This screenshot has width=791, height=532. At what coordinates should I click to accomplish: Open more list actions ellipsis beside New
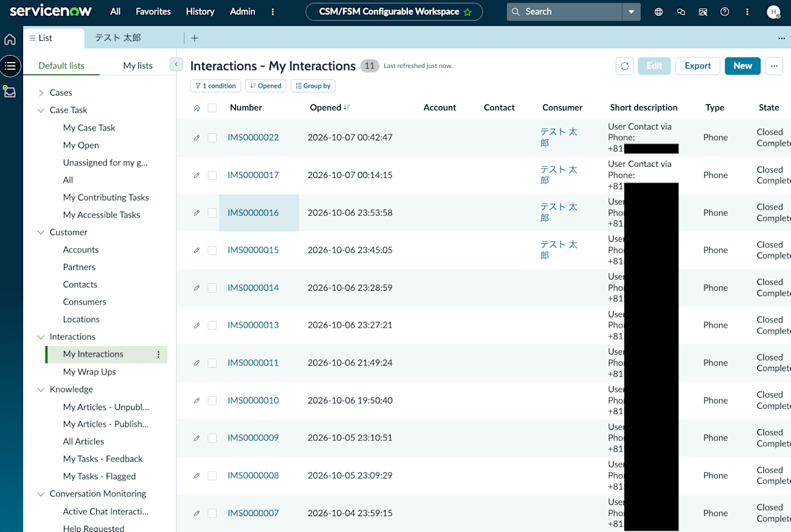pos(774,66)
